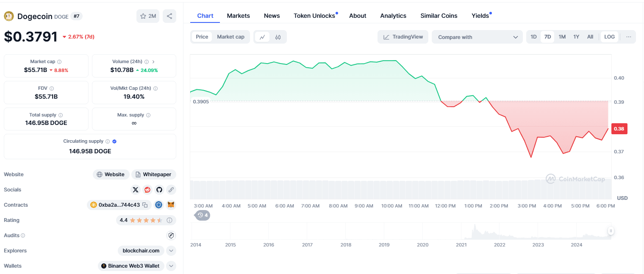Screen dimensions: 644x274
Task: Open the Reddit social icon
Action: 147,190
